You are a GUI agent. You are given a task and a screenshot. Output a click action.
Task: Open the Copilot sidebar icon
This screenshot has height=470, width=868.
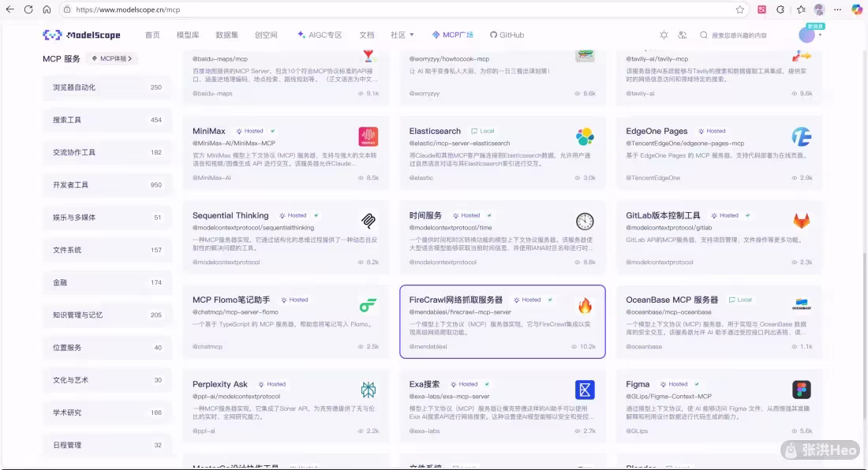click(x=856, y=9)
